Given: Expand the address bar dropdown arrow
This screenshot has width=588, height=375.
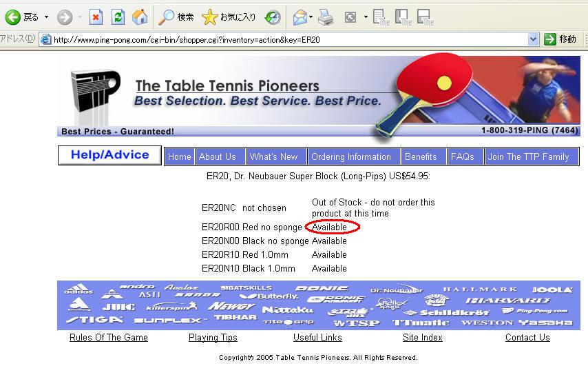Looking at the screenshot, I should click(533, 39).
